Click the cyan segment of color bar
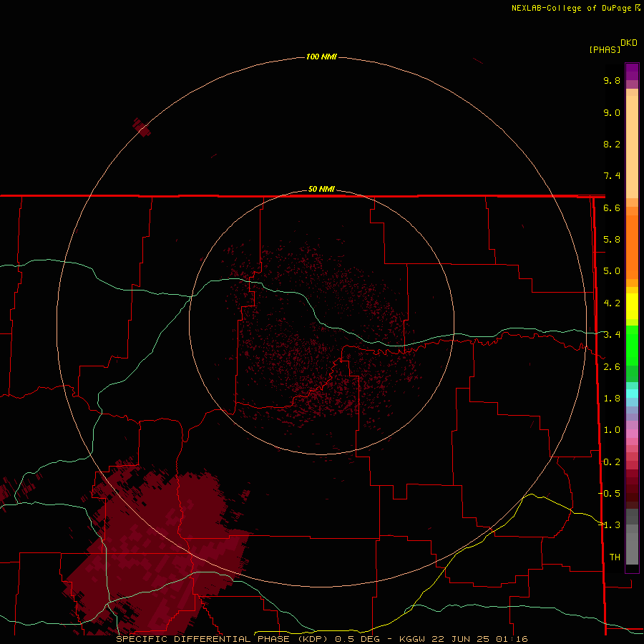This screenshot has width=644, height=644. pos(632,394)
